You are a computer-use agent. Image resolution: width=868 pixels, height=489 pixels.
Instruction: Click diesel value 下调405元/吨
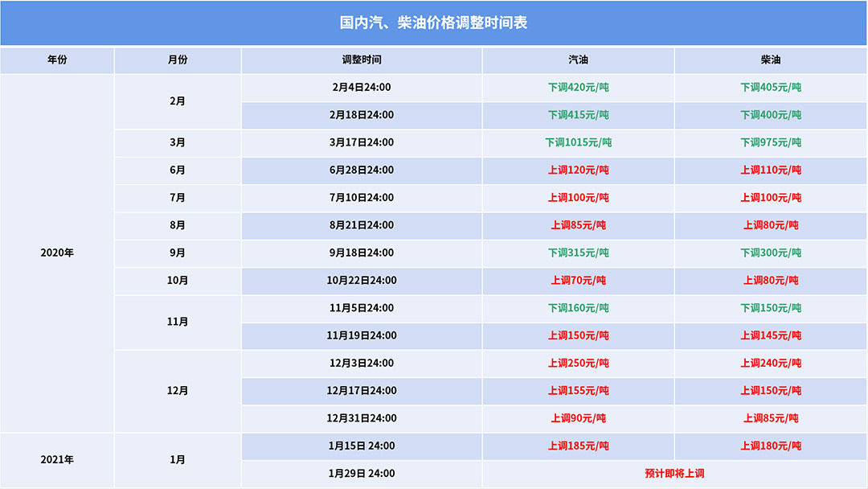(x=771, y=88)
